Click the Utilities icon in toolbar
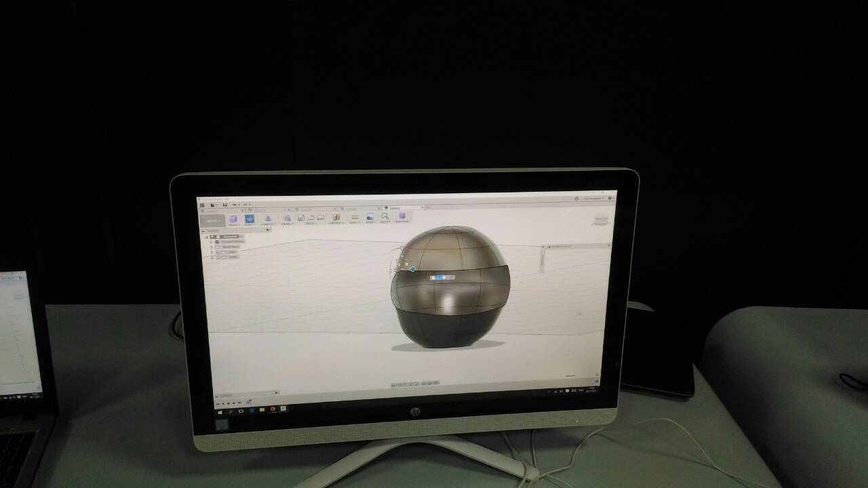Screen dimensions: 868x488 [x=287, y=218]
